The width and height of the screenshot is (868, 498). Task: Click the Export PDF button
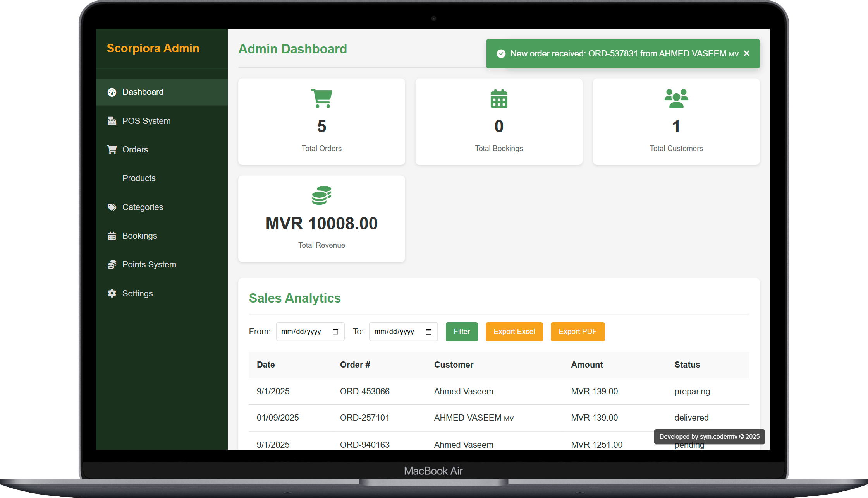click(577, 332)
